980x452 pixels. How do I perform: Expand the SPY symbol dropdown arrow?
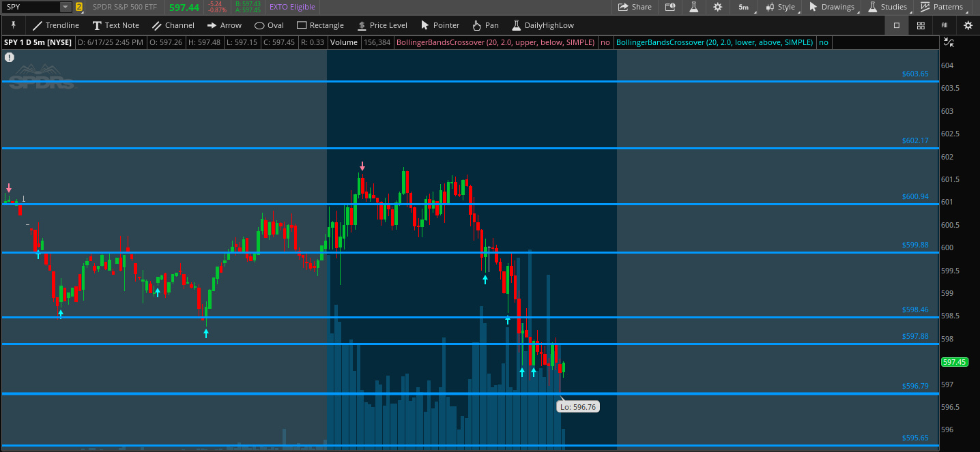pyautogui.click(x=65, y=7)
